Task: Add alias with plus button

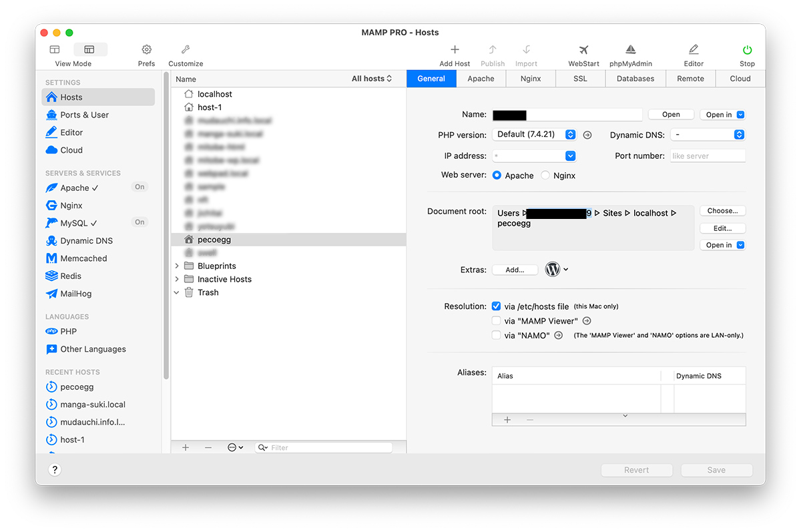Action: click(x=507, y=420)
